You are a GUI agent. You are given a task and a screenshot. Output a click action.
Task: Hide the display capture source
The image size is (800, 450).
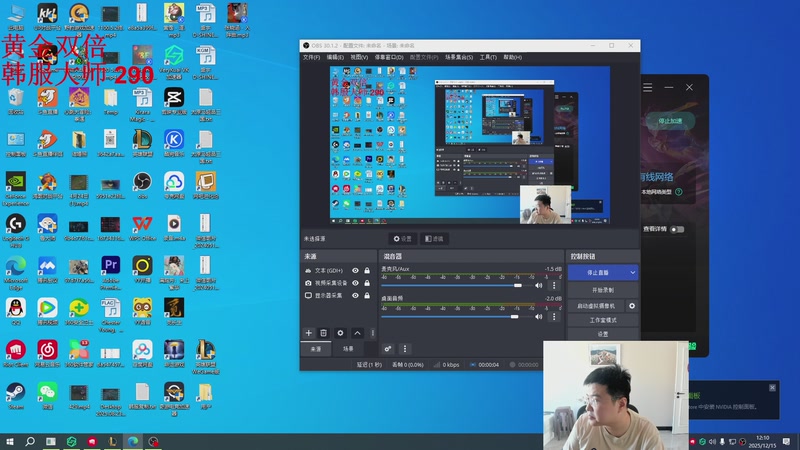click(x=355, y=295)
